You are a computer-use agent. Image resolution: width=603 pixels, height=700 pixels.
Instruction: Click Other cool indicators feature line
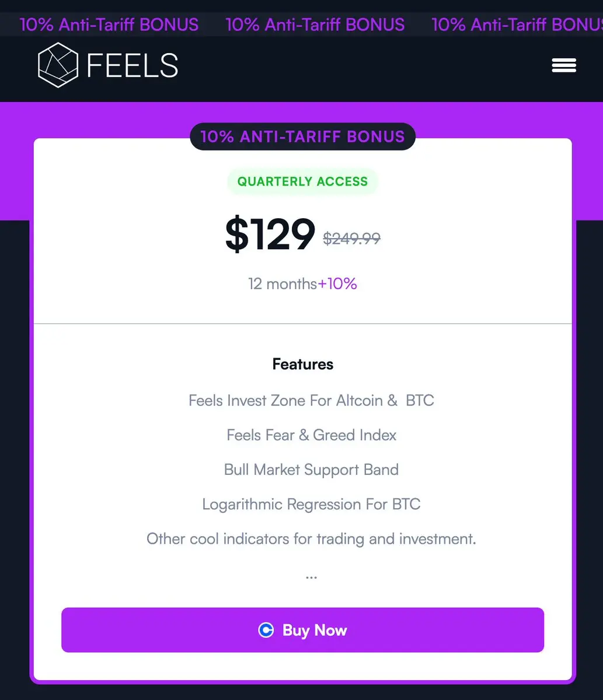pos(311,539)
